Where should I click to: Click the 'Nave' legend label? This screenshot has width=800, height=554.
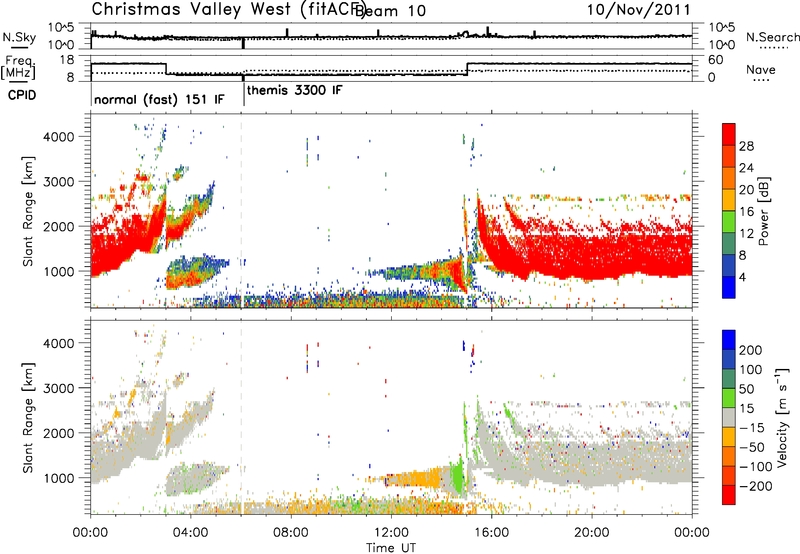coord(760,69)
